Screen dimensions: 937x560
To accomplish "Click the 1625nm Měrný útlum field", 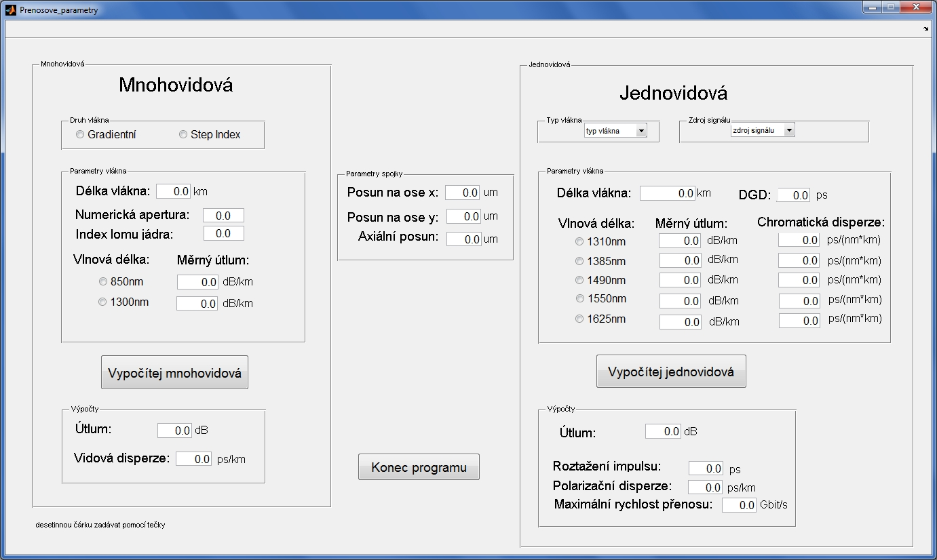I will [x=680, y=322].
